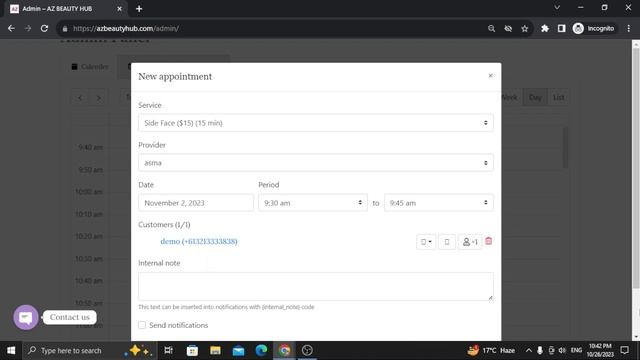Click the third-party cookies blocked eye icon

(x=508, y=29)
